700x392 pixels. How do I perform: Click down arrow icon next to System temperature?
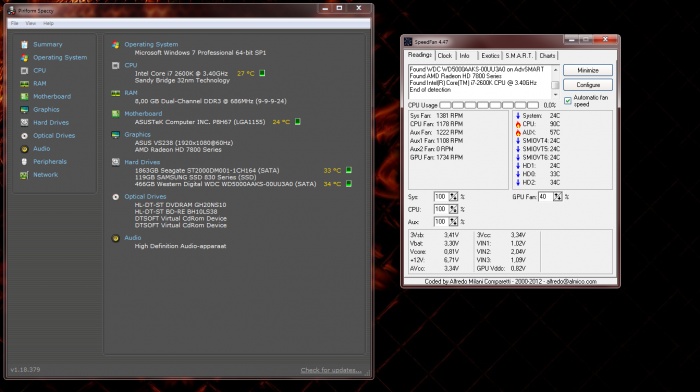point(518,116)
